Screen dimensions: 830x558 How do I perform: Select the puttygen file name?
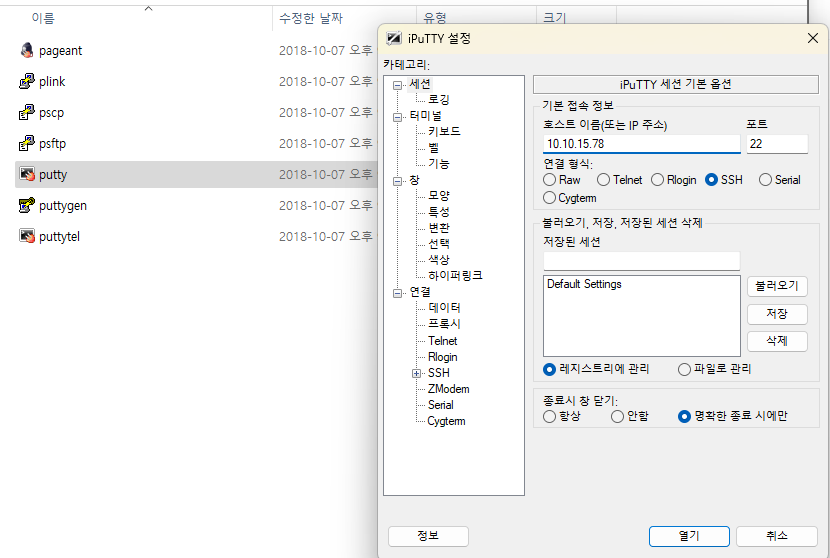[x=62, y=205]
